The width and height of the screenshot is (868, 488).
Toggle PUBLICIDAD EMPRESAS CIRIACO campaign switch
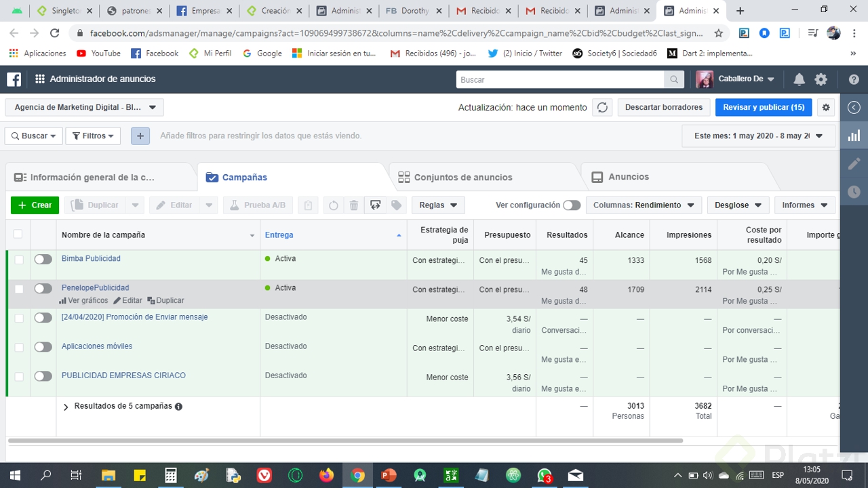point(43,375)
